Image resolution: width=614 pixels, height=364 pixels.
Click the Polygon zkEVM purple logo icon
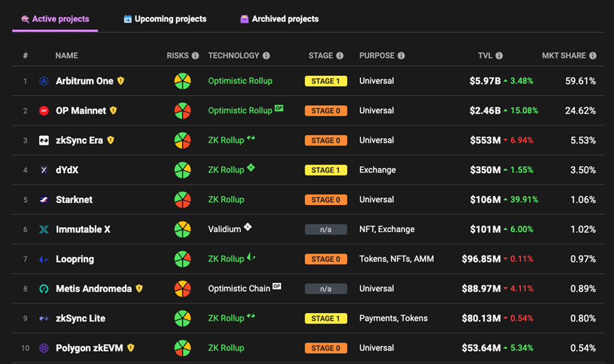[x=44, y=348]
